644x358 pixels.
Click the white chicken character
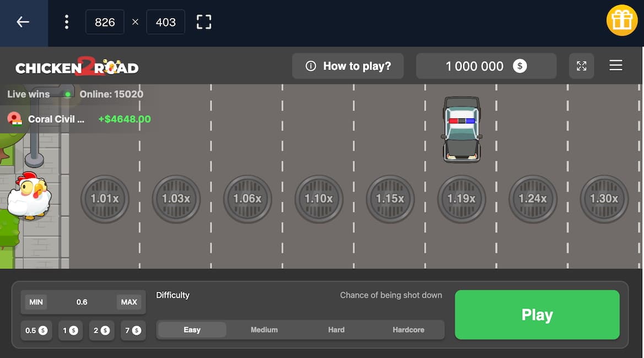tap(29, 196)
